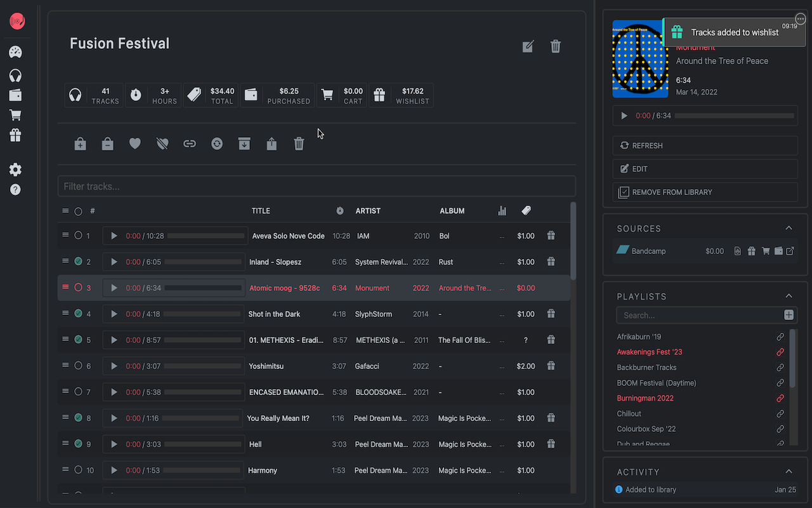Sort tracks by Title column

point(261,211)
